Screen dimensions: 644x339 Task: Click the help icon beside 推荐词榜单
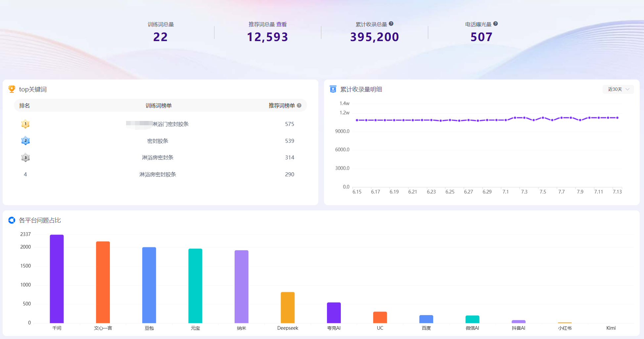click(299, 105)
